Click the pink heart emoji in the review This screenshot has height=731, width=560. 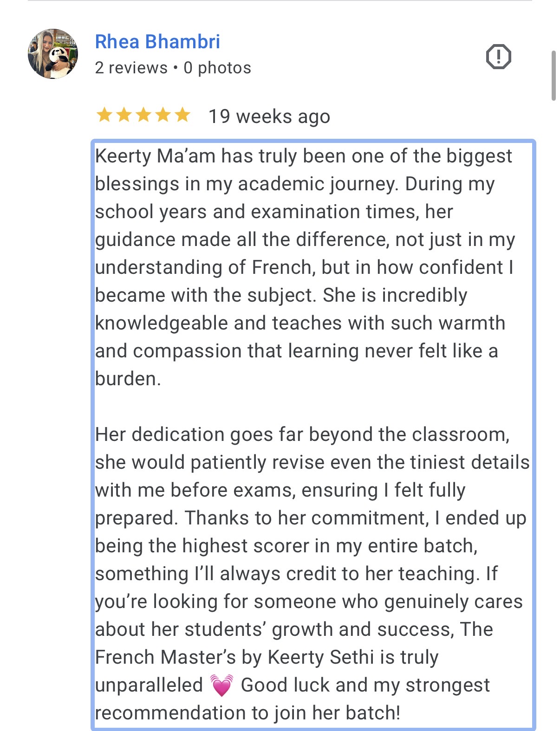221,686
